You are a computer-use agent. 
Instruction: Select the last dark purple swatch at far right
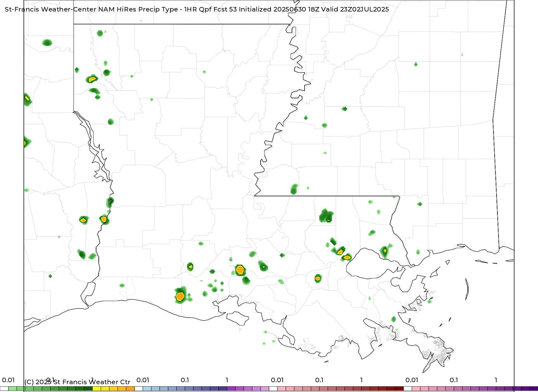pyautogui.click(x=534, y=389)
